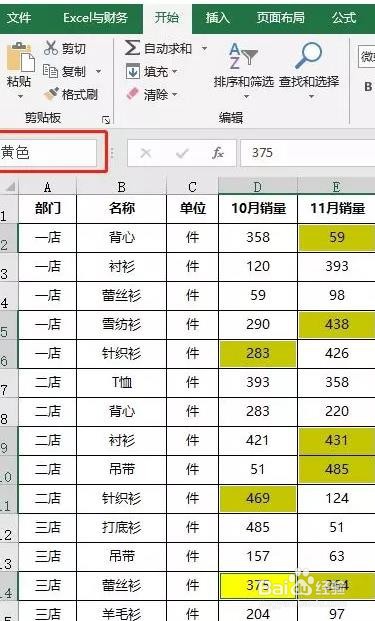The width and height of the screenshot is (375, 621).
Task: Switch to the Formulas (公式) tab
Action: [x=344, y=18]
